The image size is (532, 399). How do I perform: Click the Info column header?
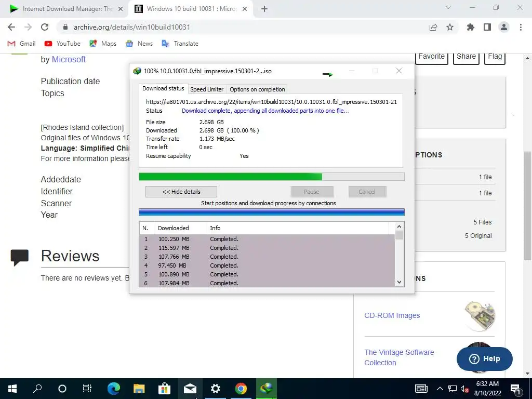click(x=298, y=228)
